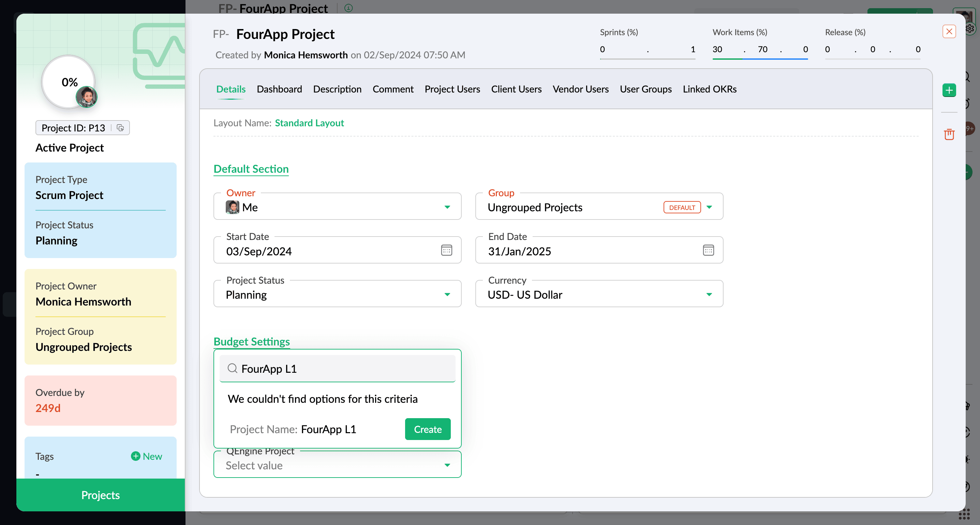Open the Linked OKRs tab
The height and width of the screenshot is (525, 980).
709,89
